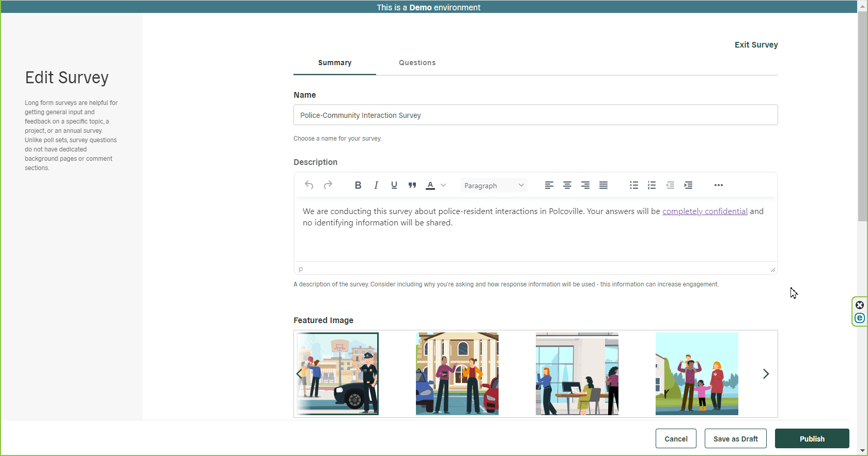Apply underline formatting
The image size is (868, 456).
tap(394, 185)
